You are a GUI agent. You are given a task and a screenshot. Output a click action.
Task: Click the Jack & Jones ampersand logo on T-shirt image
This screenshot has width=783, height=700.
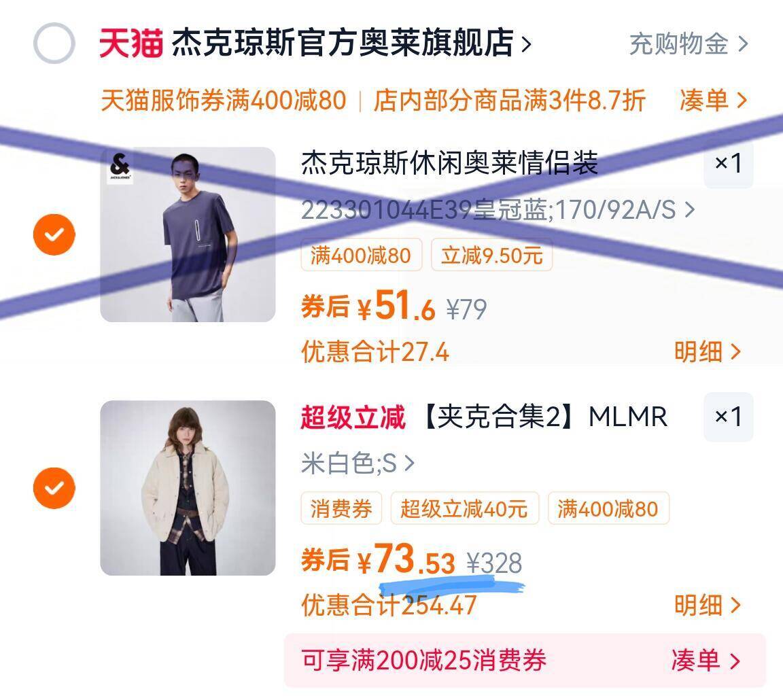click(120, 167)
